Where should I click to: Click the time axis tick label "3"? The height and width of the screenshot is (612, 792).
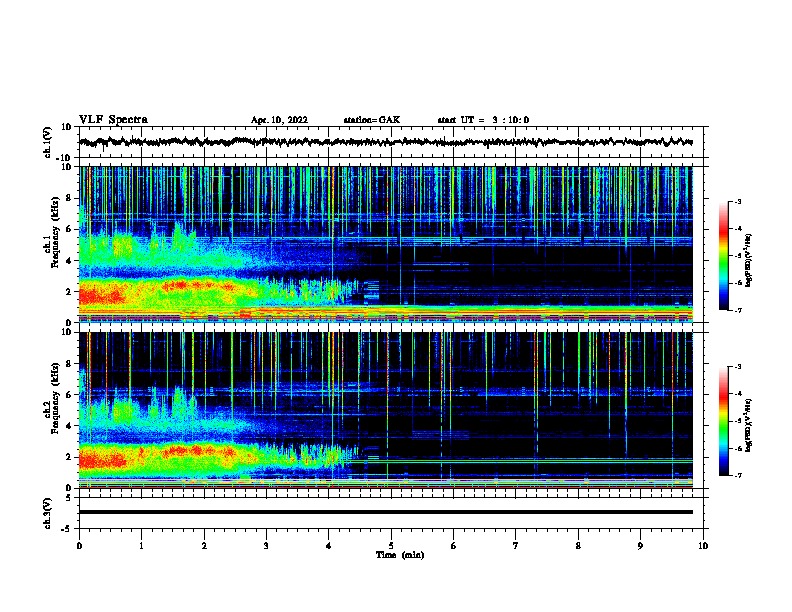[x=266, y=546]
